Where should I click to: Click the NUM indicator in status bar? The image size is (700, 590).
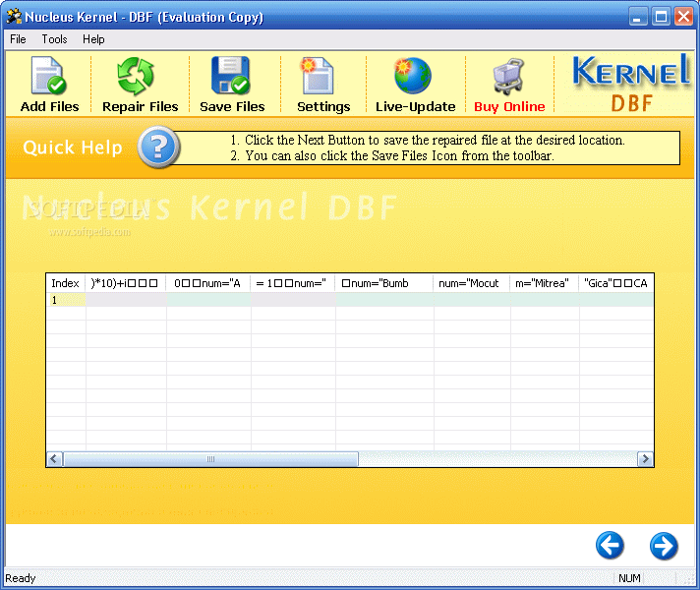[629, 578]
